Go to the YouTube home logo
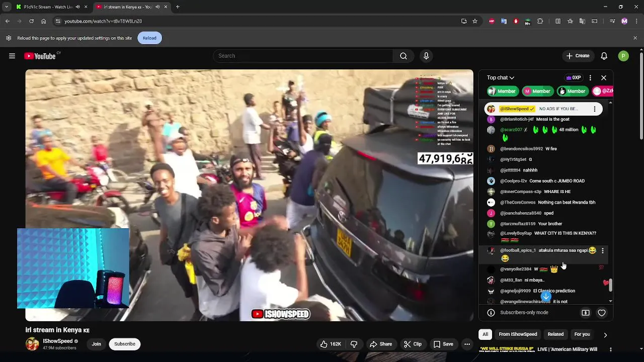The height and width of the screenshot is (362, 644). [40, 56]
